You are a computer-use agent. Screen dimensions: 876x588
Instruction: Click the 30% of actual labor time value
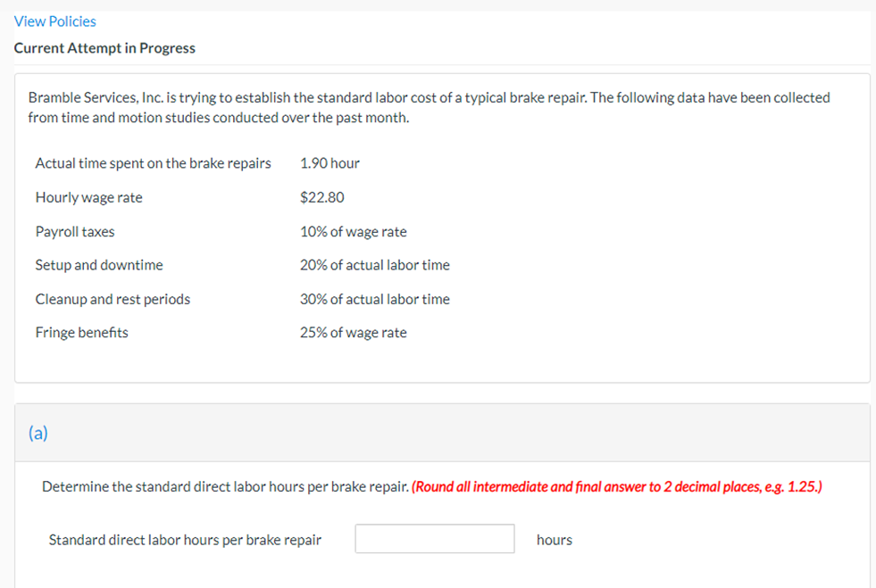coord(375,299)
